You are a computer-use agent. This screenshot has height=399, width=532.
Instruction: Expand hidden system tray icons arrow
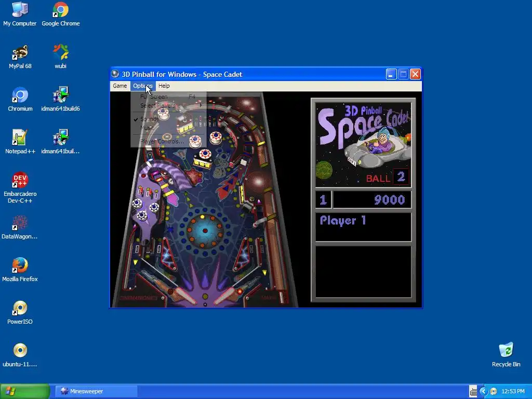(x=483, y=391)
